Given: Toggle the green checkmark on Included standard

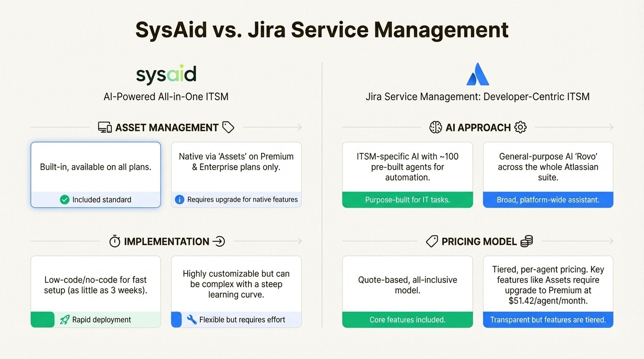Looking at the screenshot, I should [65, 199].
